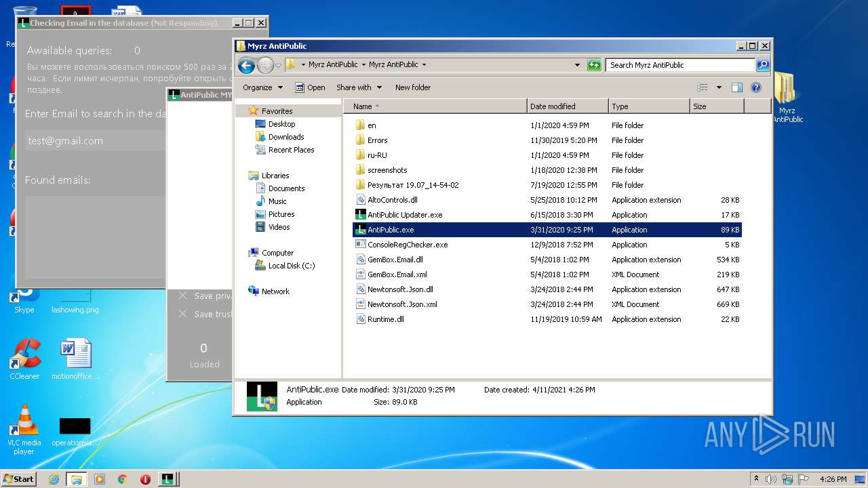868x488 pixels.
Task: Select Newtonsoft.Json.dll file
Action: point(400,289)
